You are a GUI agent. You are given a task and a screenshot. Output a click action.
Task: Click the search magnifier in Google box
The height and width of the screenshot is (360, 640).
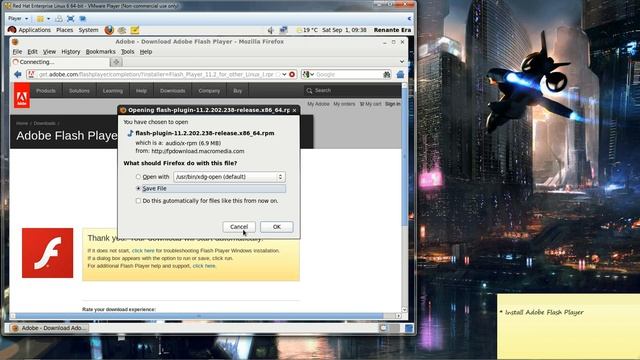coord(387,74)
